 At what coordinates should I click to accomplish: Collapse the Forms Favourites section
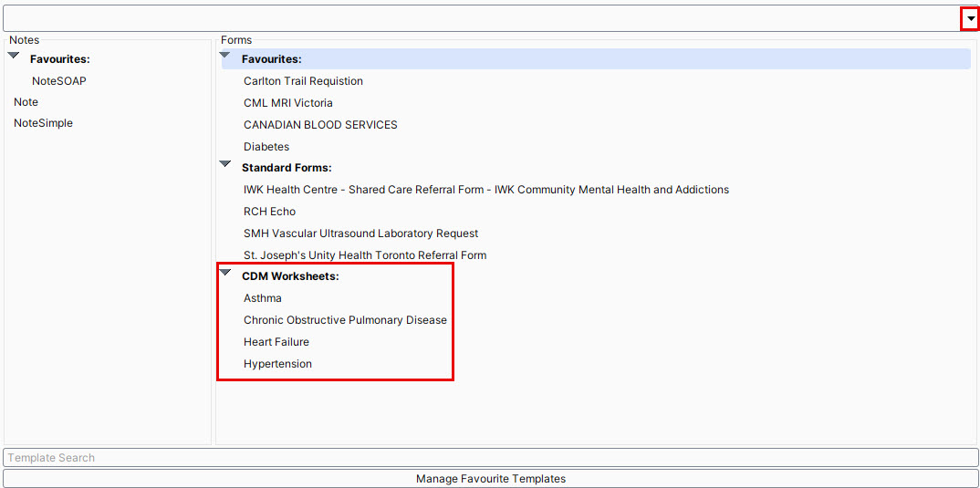tap(225, 57)
